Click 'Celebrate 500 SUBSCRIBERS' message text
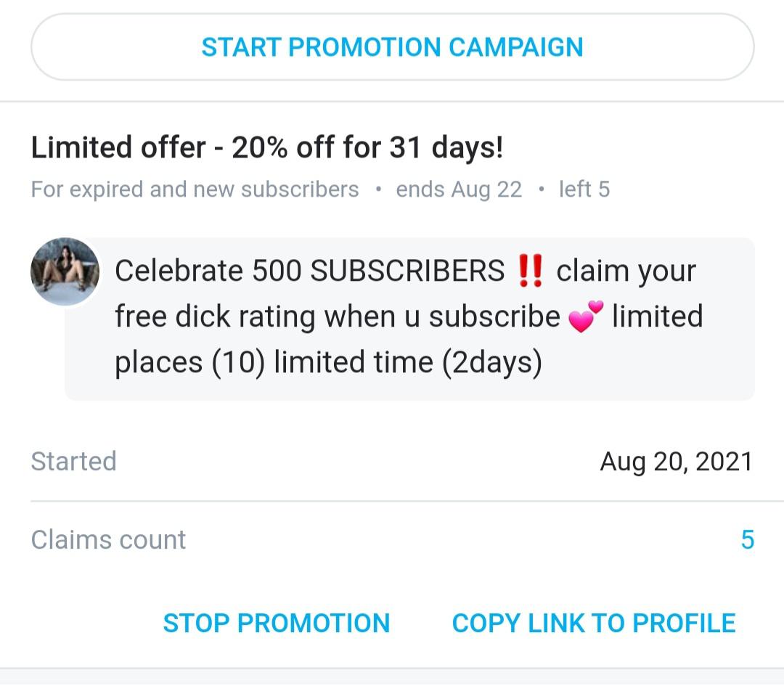This screenshot has width=784, height=691. (309, 271)
